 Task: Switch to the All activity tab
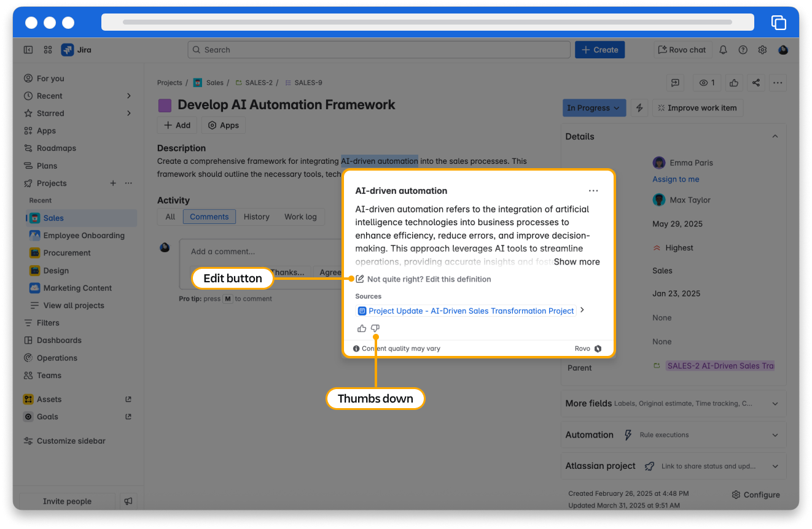pyautogui.click(x=170, y=217)
